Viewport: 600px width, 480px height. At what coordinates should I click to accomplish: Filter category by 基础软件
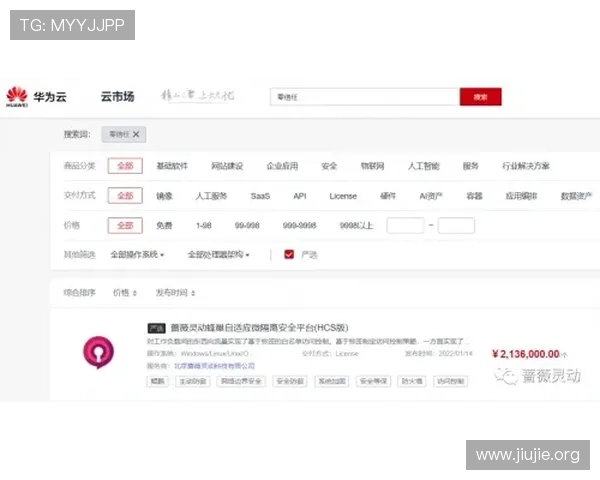[x=172, y=166]
